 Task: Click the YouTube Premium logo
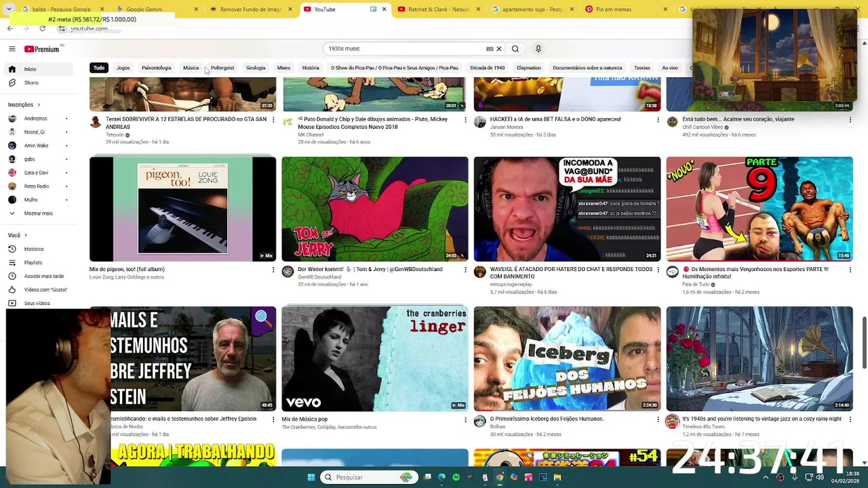click(42, 49)
